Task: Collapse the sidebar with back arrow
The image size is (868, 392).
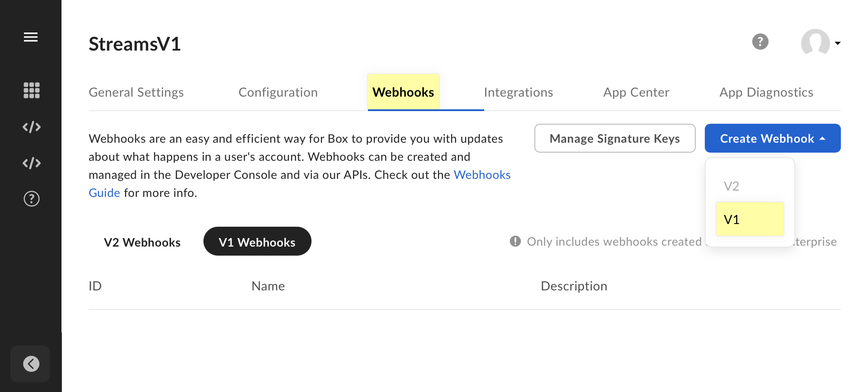Action: point(31,364)
